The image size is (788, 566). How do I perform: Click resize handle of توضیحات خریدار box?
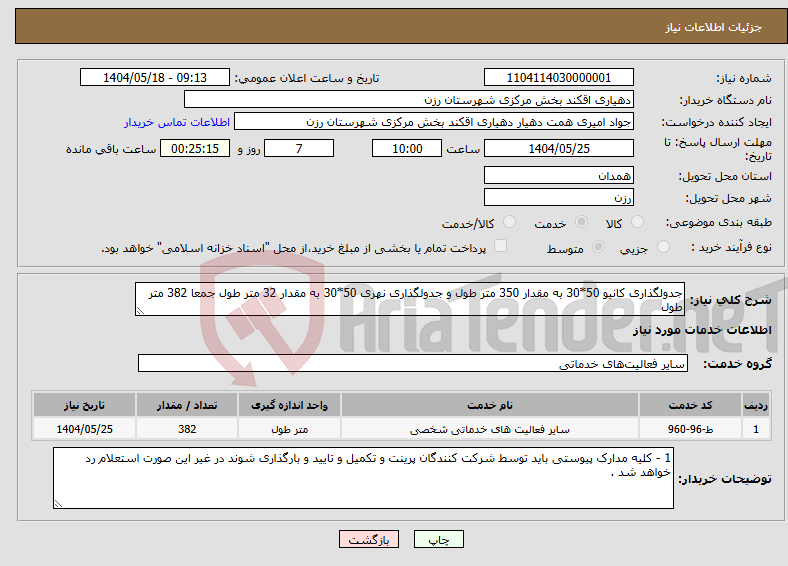point(58,504)
